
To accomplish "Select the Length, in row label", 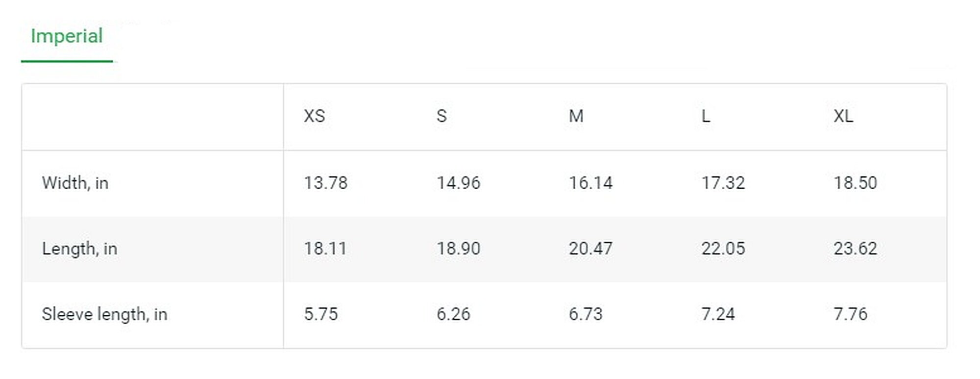I will coord(79,249).
